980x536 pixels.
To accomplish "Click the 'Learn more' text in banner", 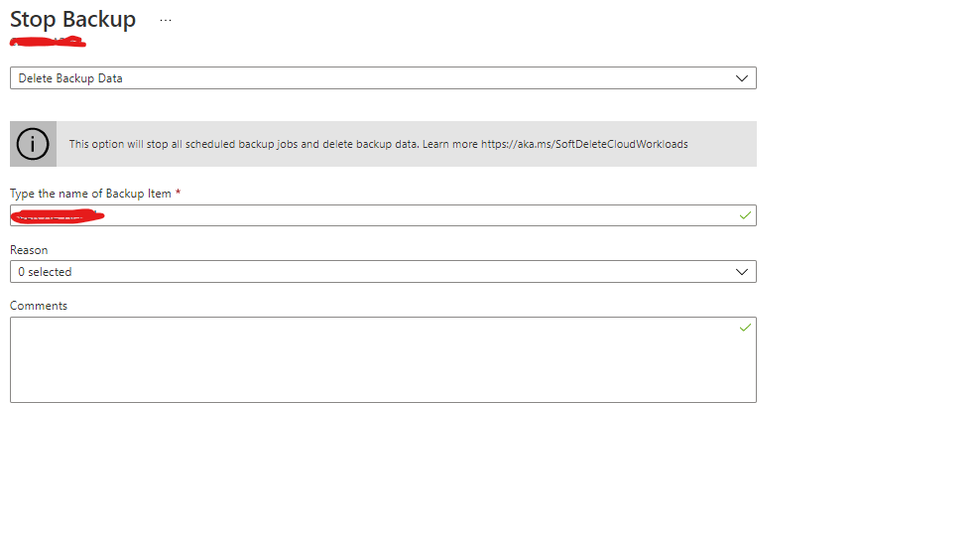I will coord(449,145).
